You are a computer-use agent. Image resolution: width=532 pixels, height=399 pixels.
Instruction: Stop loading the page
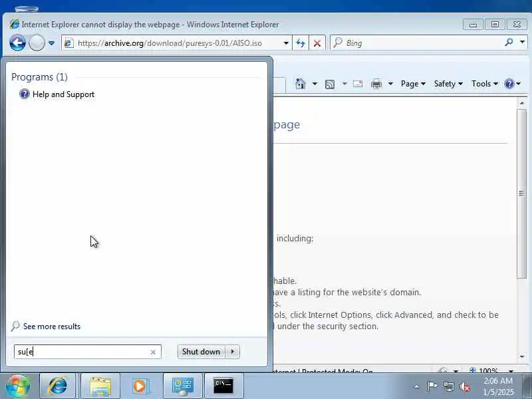pyautogui.click(x=317, y=43)
